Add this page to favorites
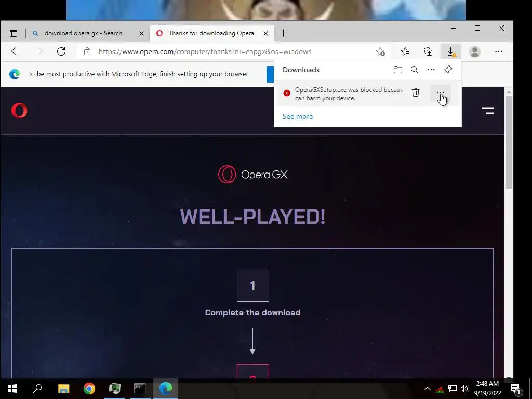This screenshot has width=532, height=399. click(380, 51)
